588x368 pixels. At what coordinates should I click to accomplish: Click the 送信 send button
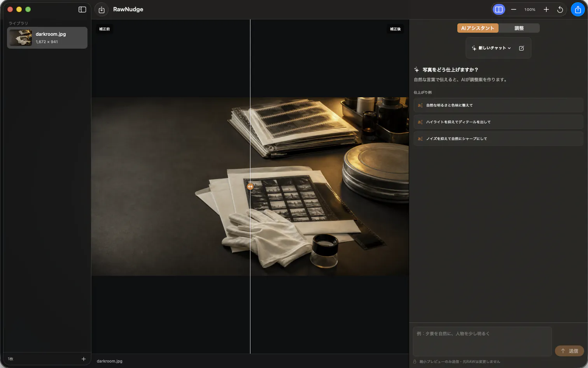pos(569,351)
